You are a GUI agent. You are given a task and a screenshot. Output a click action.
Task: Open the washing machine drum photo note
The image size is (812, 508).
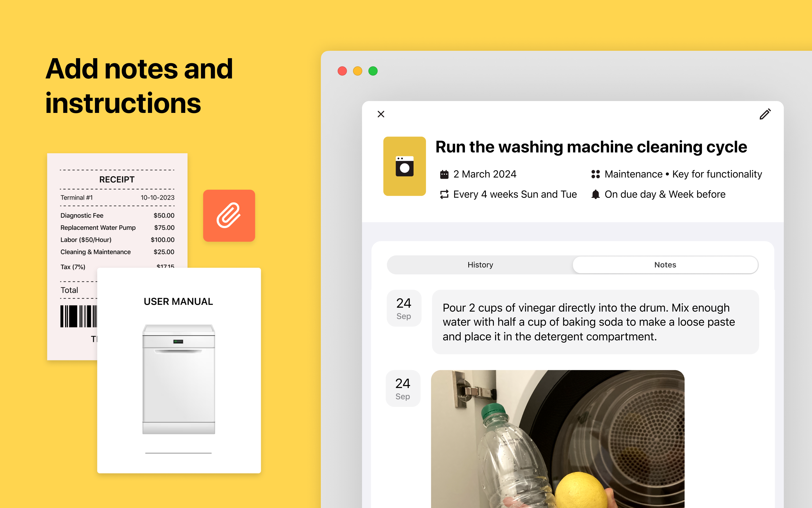[558, 439]
